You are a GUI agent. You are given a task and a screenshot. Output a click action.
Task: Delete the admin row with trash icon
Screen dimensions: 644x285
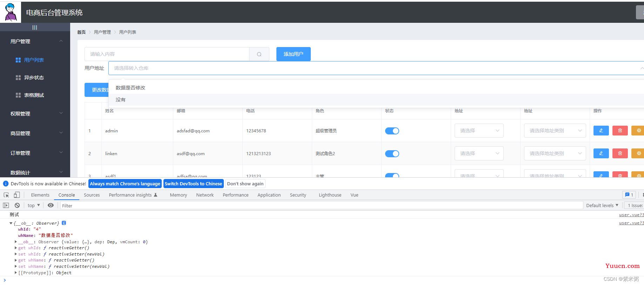(620, 131)
